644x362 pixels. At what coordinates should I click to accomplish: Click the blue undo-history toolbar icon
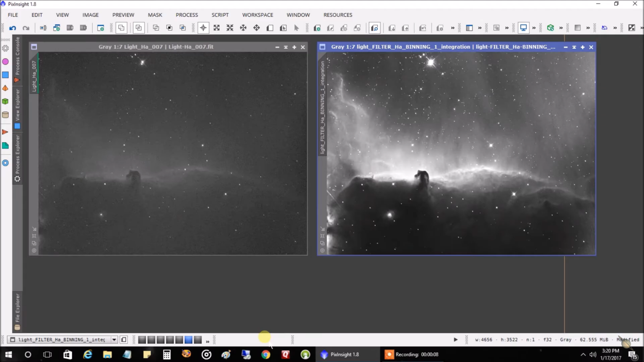point(605,28)
